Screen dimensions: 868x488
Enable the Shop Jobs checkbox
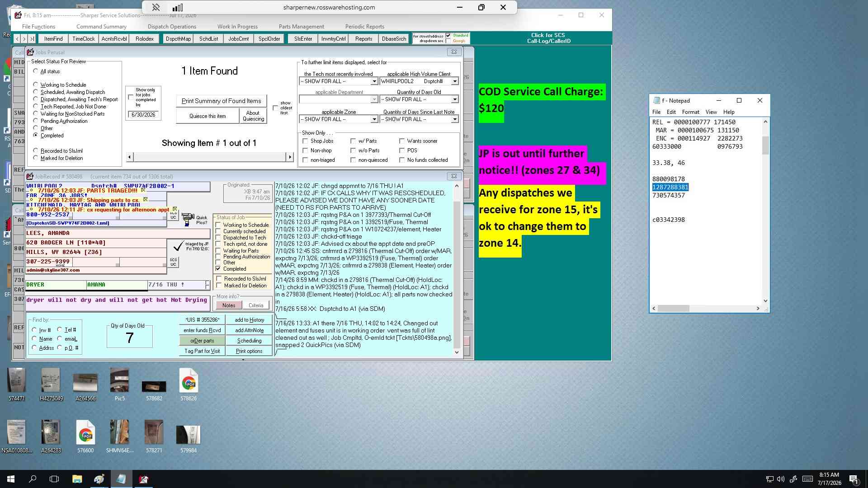pos(305,141)
